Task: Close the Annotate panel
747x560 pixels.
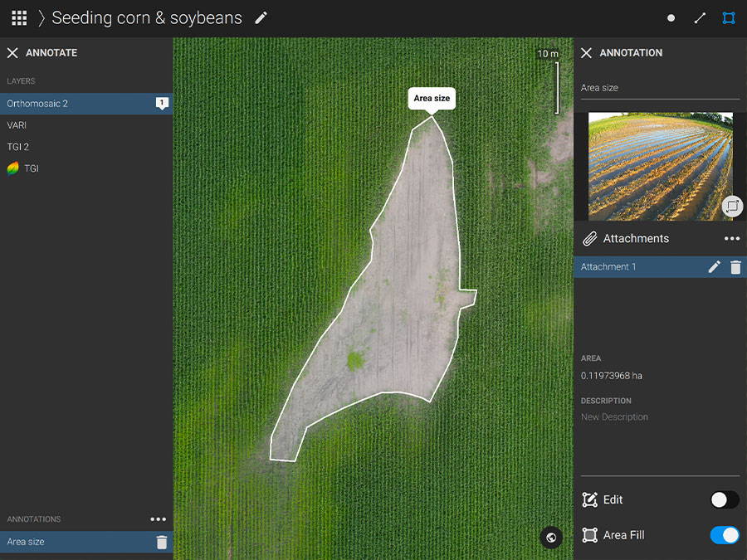Action: coord(12,53)
